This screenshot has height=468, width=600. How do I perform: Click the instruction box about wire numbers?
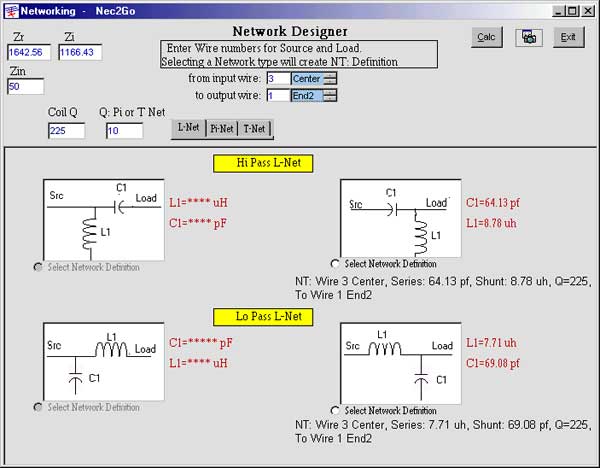click(x=299, y=54)
